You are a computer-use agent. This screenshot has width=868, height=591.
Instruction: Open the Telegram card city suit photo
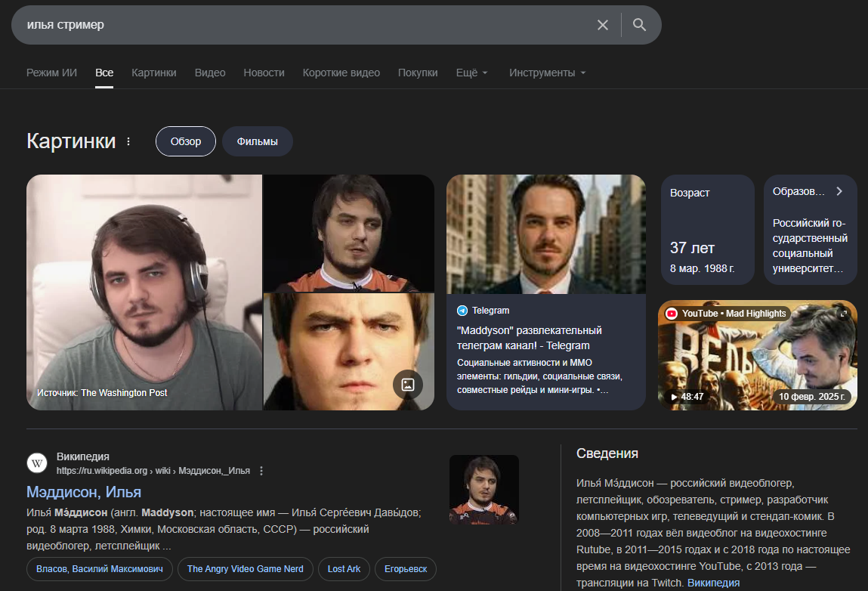[x=546, y=234]
